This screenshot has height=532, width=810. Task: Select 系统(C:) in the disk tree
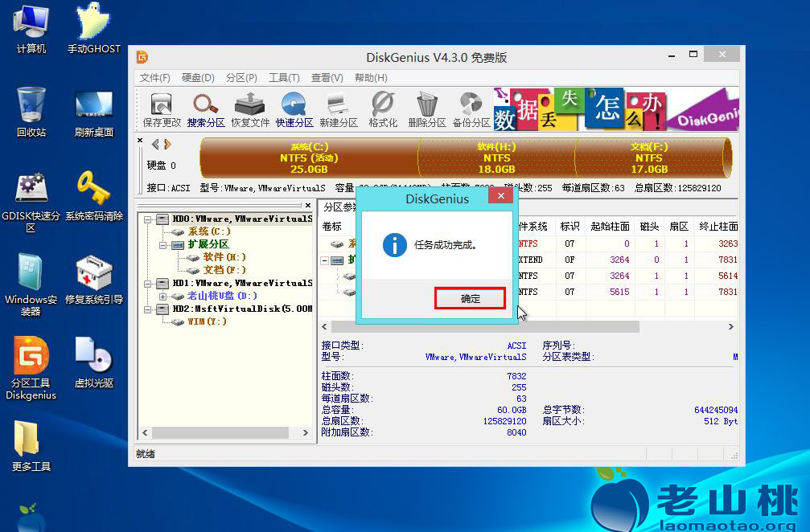[209, 231]
